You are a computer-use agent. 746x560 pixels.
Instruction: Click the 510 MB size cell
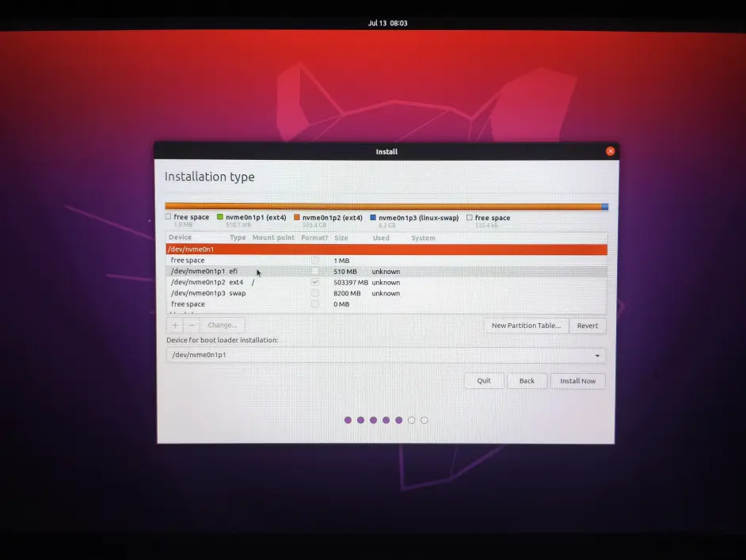pyautogui.click(x=345, y=272)
